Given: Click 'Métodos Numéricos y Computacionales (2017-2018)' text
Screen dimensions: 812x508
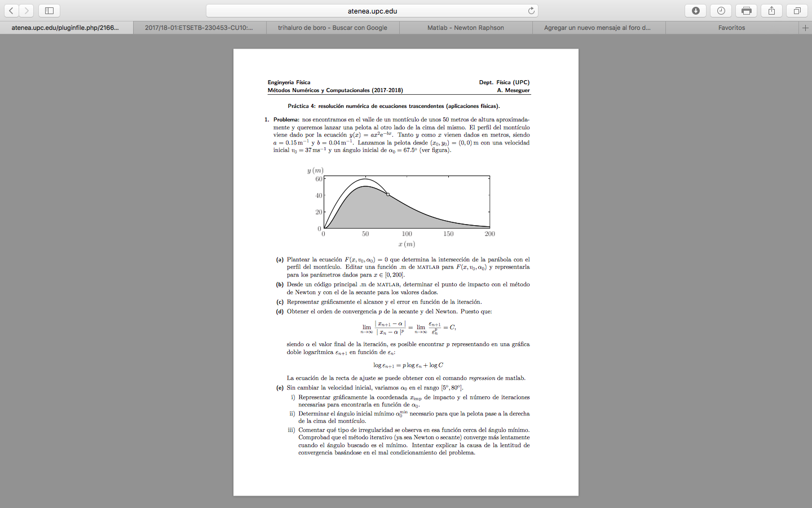Looking at the screenshot, I should tap(335, 90).
